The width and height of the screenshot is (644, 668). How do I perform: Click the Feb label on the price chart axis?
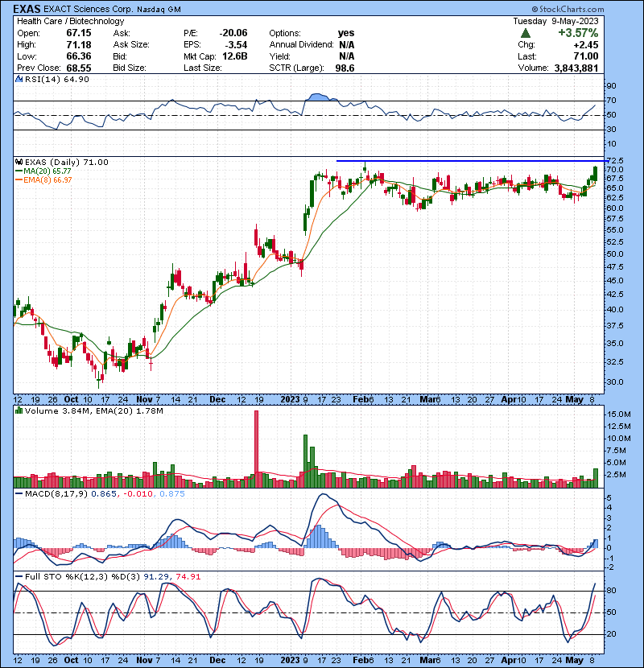point(361,400)
